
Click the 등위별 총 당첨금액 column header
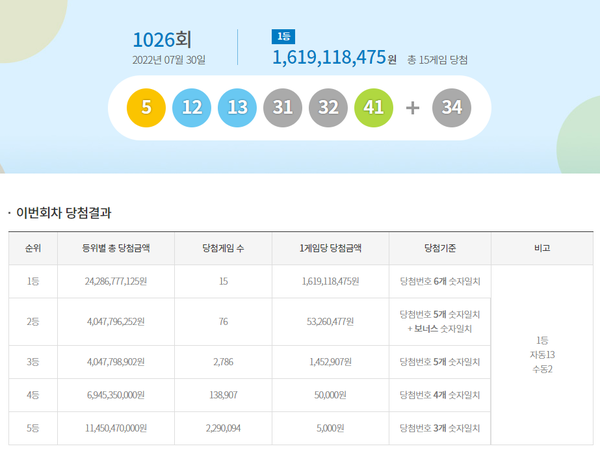[x=116, y=248]
